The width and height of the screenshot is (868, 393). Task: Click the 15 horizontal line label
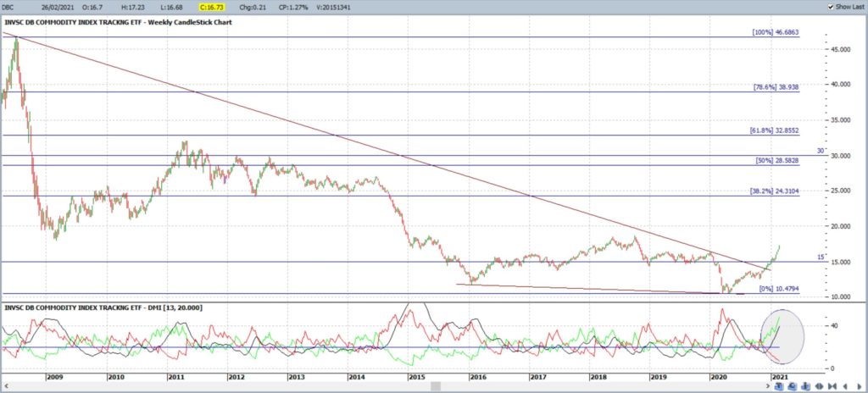[821, 257]
